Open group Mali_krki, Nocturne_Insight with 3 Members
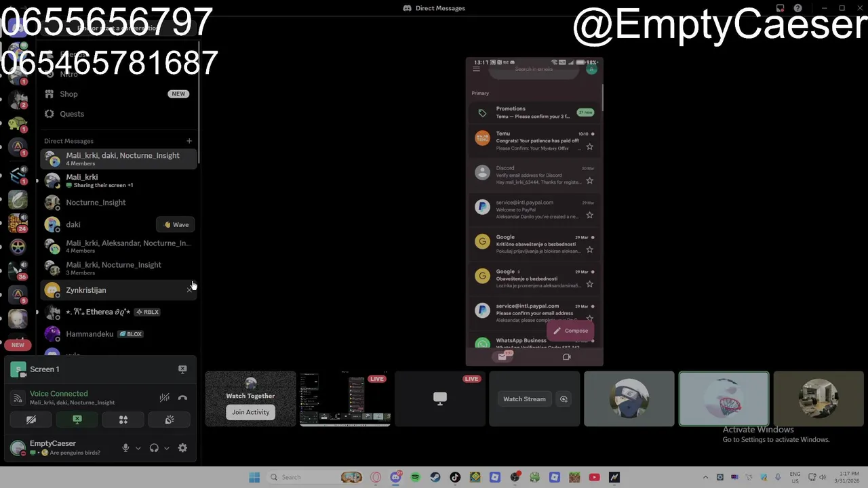Screen dimensions: 868x488 (119, 268)
